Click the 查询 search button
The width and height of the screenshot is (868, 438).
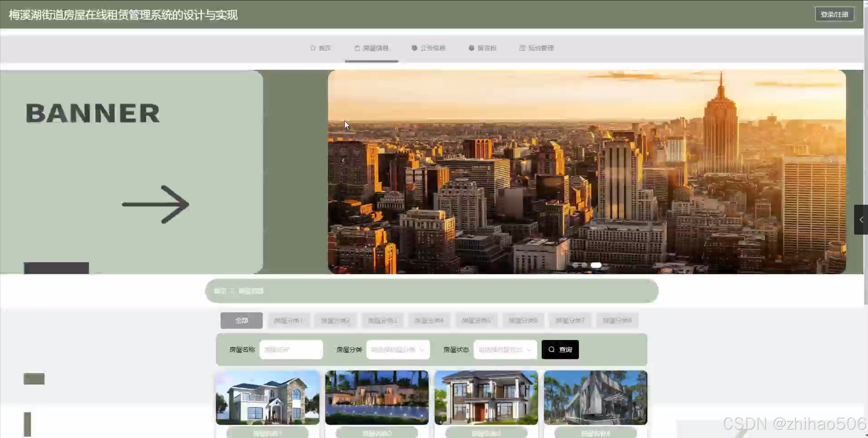click(560, 349)
